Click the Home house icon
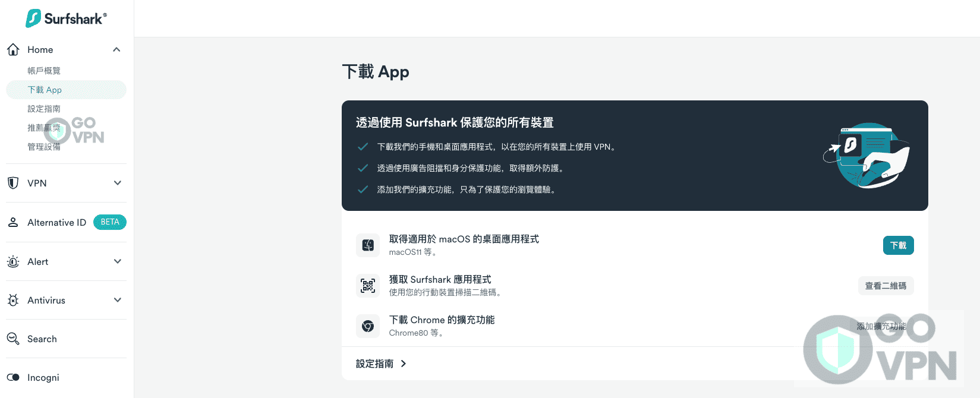The height and width of the screenshot is (398, 980). [13, 49]
